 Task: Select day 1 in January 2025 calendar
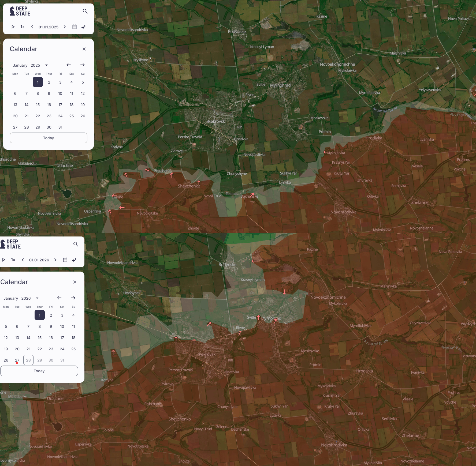[38, 82]
